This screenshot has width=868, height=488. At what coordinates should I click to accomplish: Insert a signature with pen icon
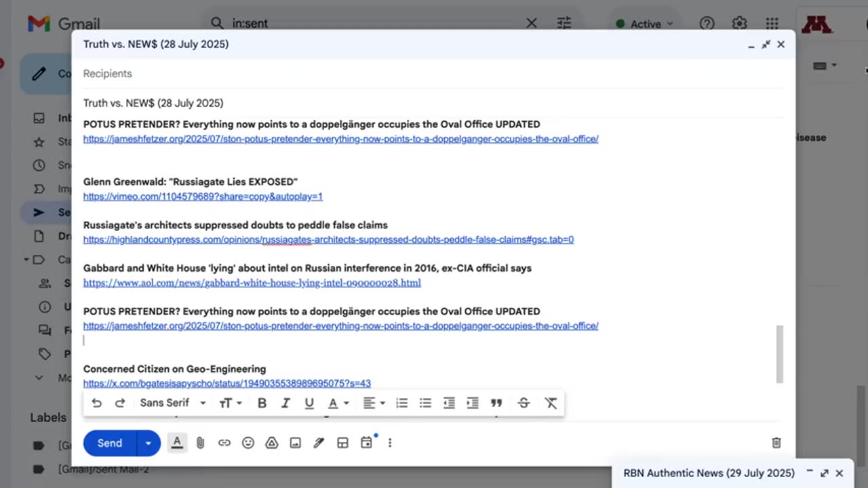point(319,443)
